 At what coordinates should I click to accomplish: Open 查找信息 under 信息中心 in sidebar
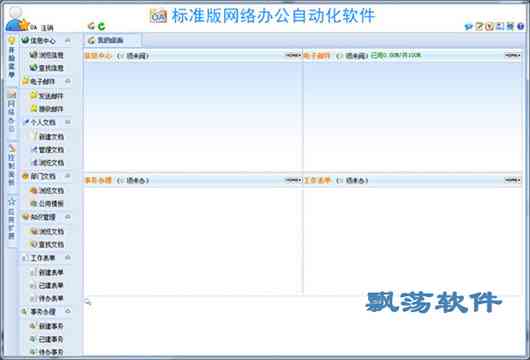click(47, 68)
